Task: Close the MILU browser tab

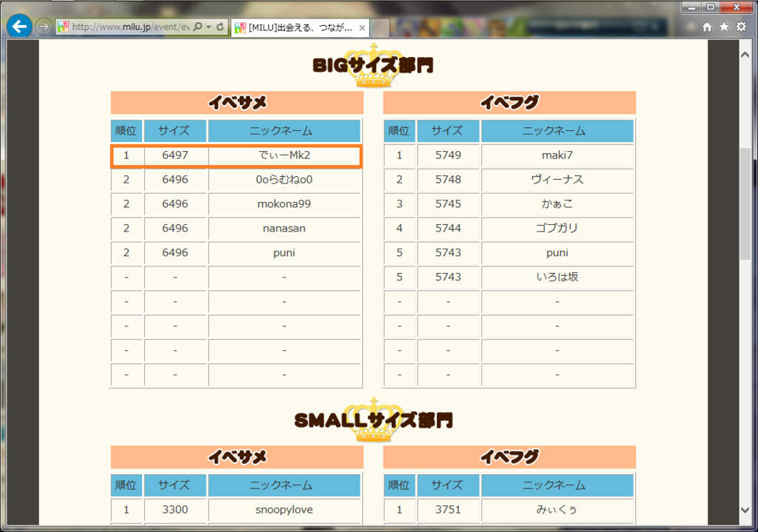Action: (x=362, y=28)
